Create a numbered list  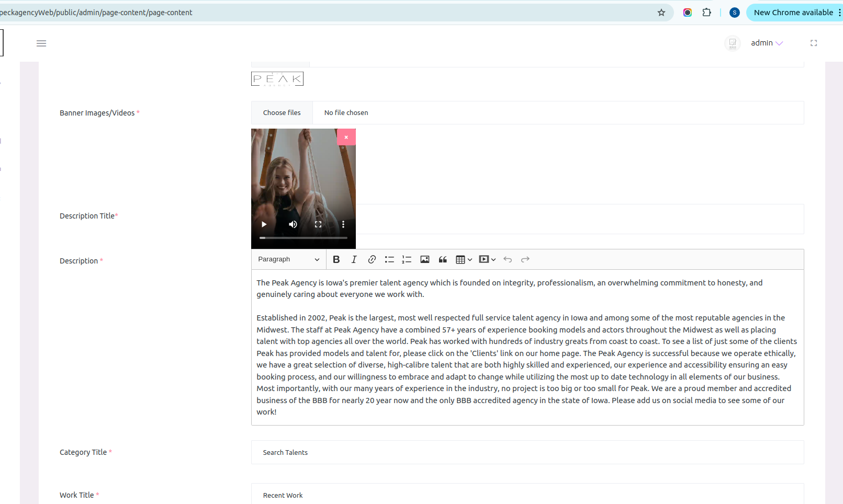coord(407,259)
